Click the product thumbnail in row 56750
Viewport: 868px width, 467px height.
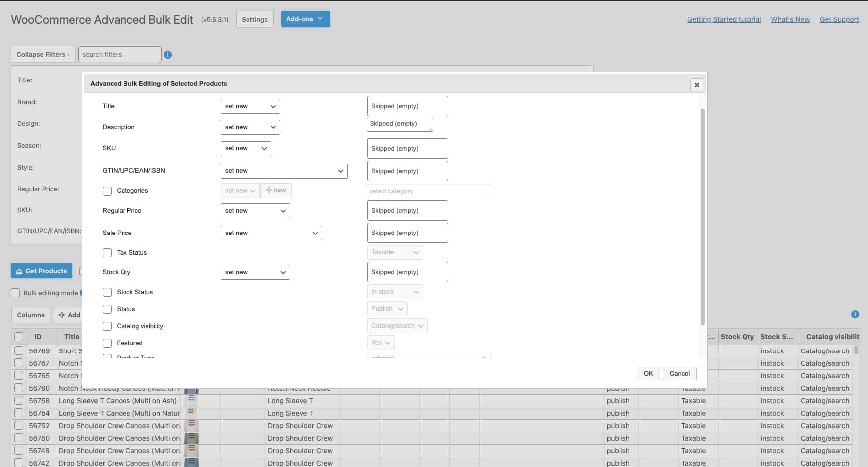191,438
